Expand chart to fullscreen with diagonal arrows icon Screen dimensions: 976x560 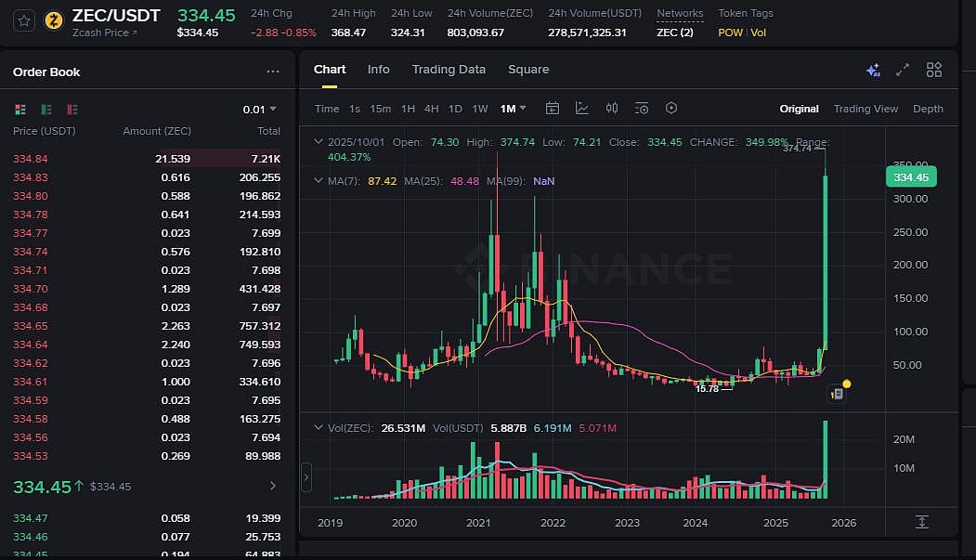(902, 69)
